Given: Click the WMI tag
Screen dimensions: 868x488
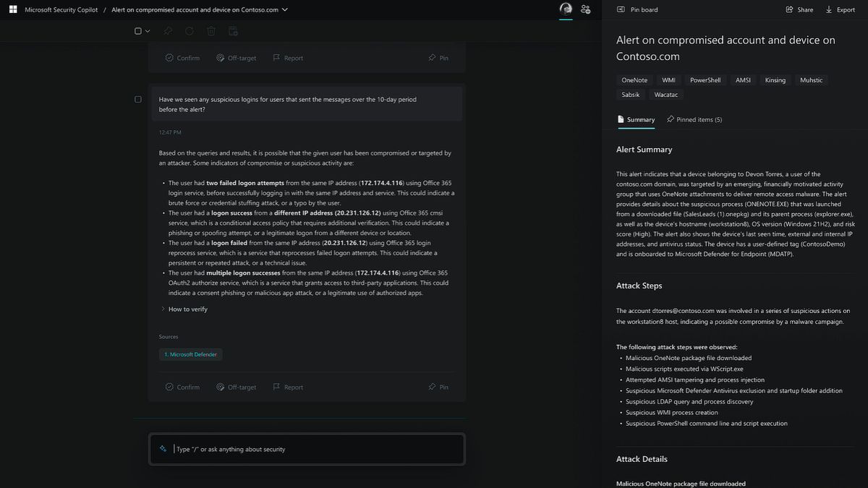Looking at the screenshot, I should pos(668,80).
